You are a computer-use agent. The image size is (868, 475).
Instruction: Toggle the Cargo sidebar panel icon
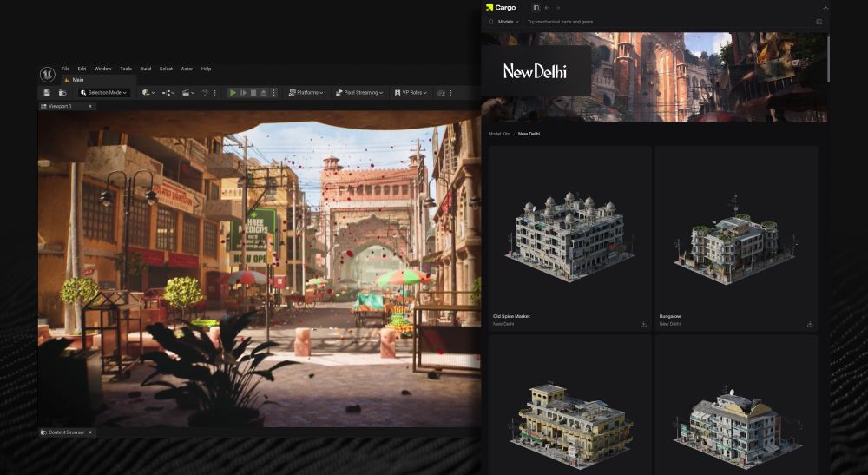pyautogui.click(x=536, y=8)
